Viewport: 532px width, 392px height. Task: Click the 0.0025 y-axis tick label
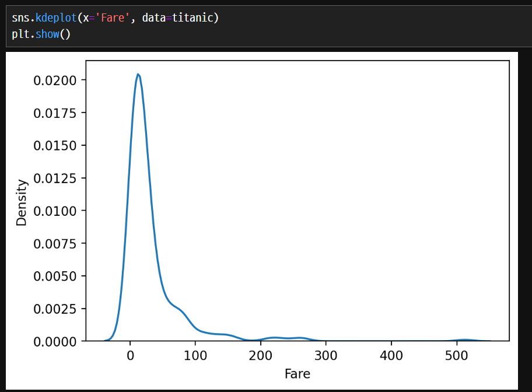(55, 309)
